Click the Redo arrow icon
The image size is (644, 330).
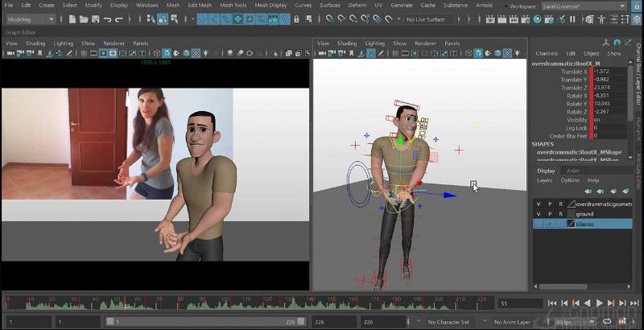(119, 19)
